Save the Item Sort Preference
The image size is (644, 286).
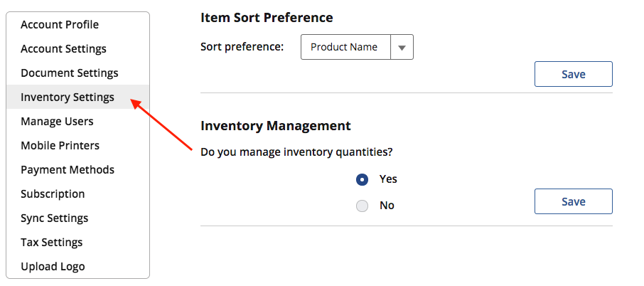[573, 74]
